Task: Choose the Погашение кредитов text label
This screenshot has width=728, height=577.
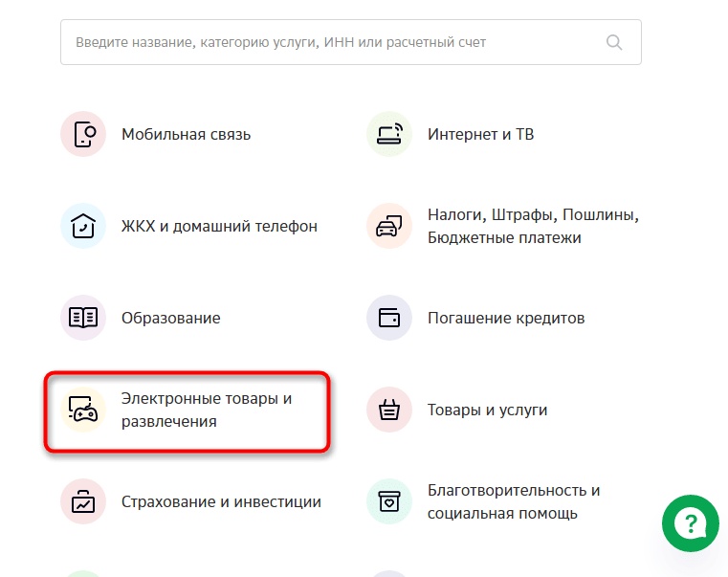Action: point(505,318)
